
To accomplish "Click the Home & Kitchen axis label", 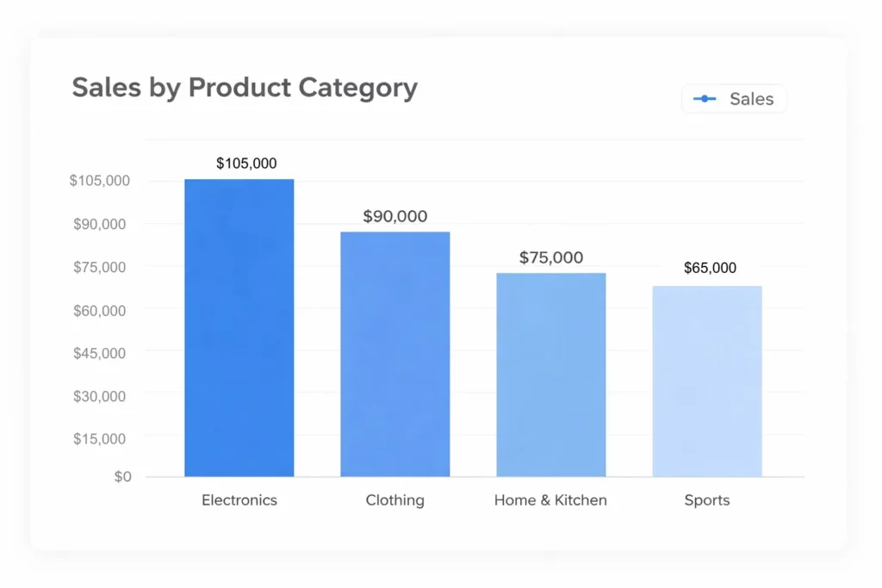I will 550,500.
